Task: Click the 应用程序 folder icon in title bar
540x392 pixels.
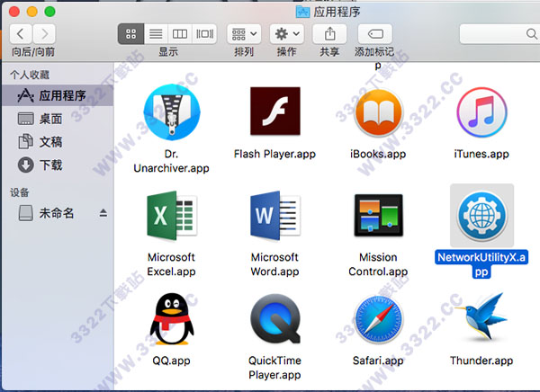Action: tap(302, 12)
